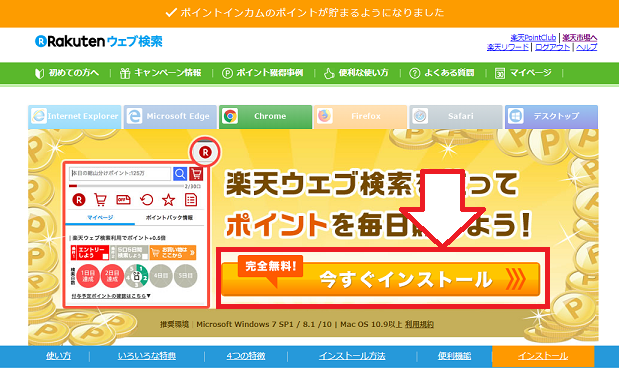Click the pointing hand icon beside 便利な使い方
The height and width of the screenshot is (369, 619).
point(329,73)
